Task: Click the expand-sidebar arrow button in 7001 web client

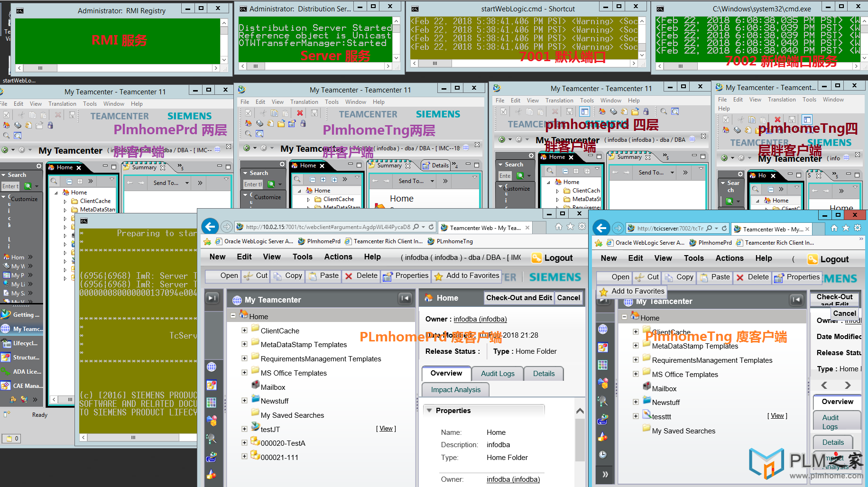Action: 212,298
